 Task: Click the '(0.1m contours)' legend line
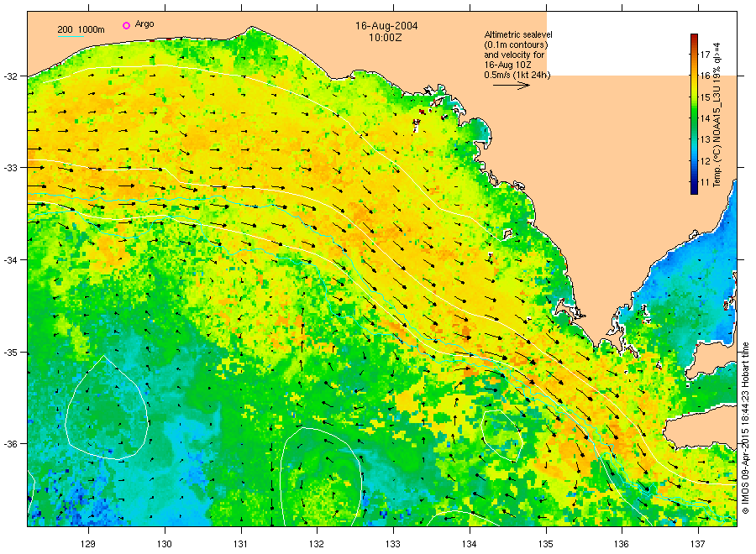click(x=516, y=44)
